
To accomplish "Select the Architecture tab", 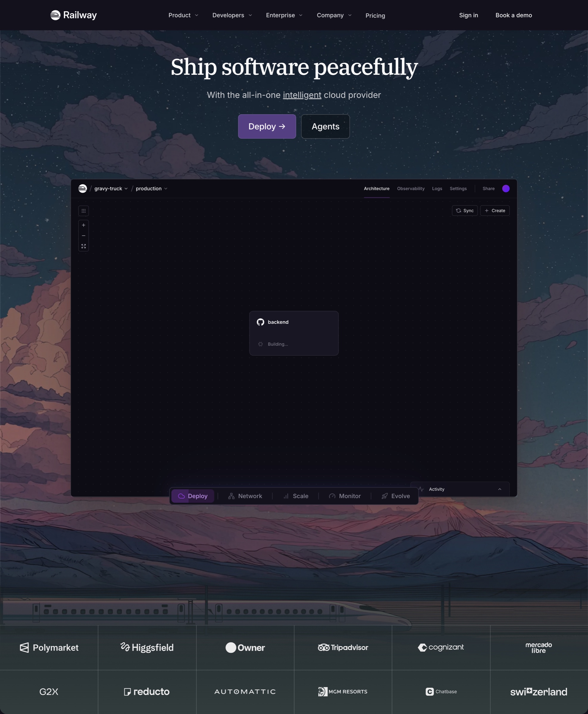I will coord(376,189).
